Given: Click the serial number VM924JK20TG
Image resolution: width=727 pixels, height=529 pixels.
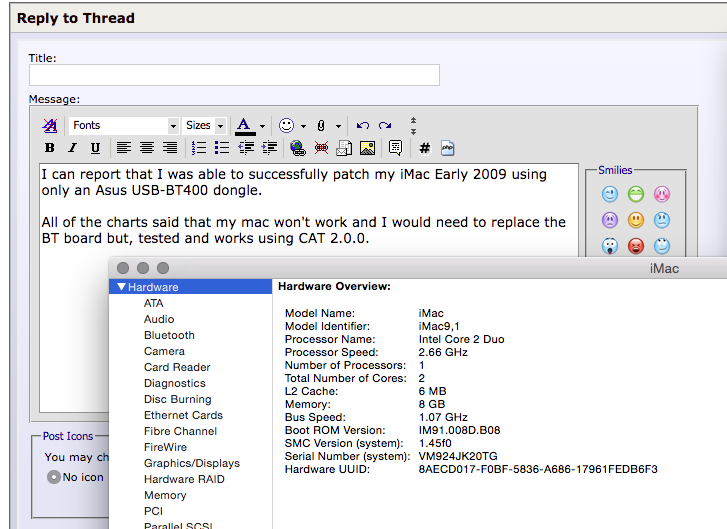Looking at the screenshot, I should coord(458,456).
